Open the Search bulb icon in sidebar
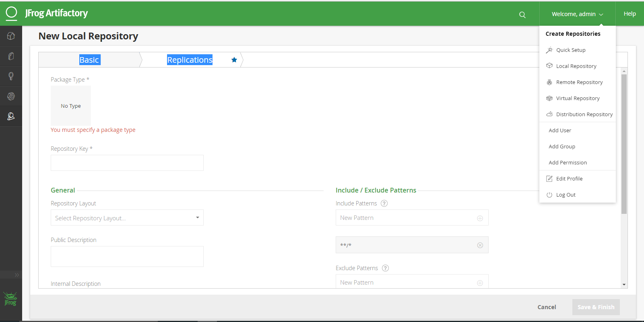The width and height of the screenshot is (644, 322). [11, 76]
